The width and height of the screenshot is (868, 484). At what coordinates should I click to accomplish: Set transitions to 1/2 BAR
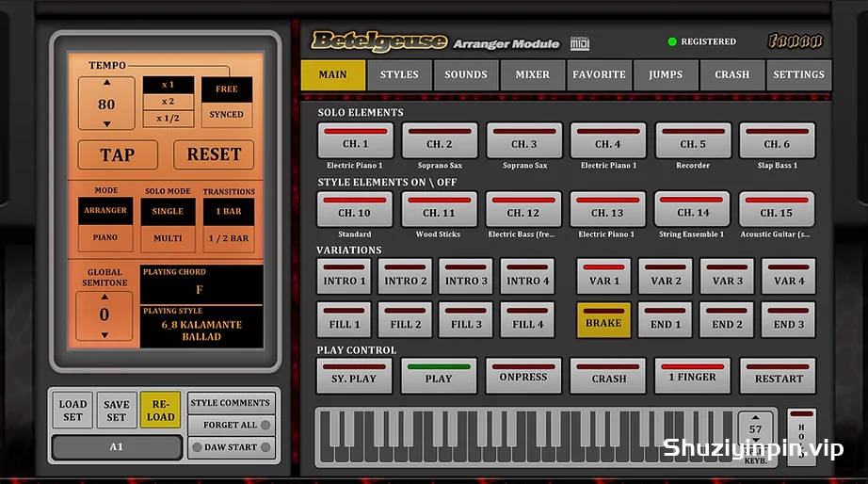coord(229,238)
